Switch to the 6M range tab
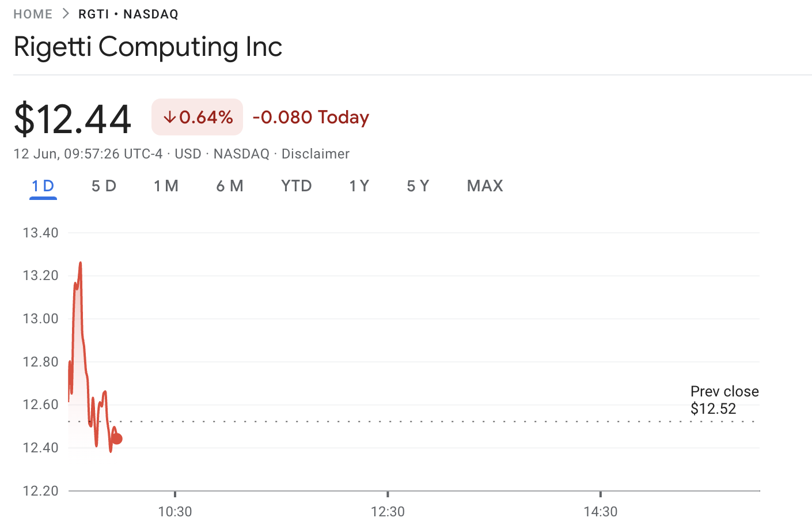The width and height of the screenshot is (812, 529). coord(230,186)
